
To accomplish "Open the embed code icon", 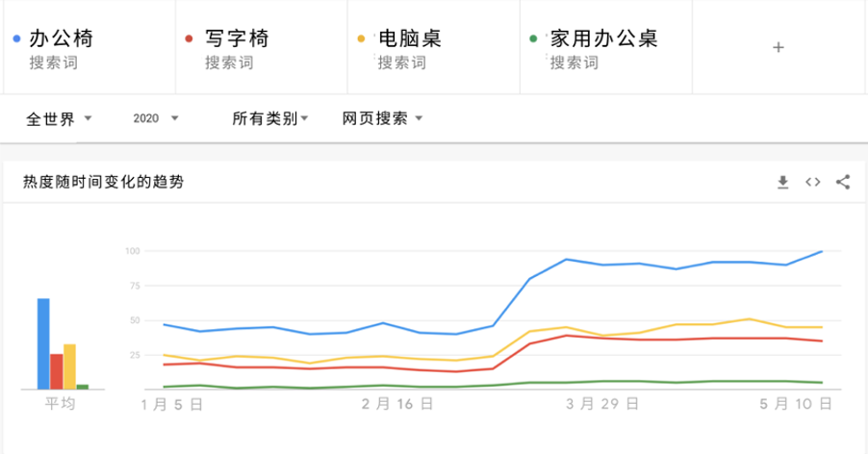I will click(x=812, y=182).
